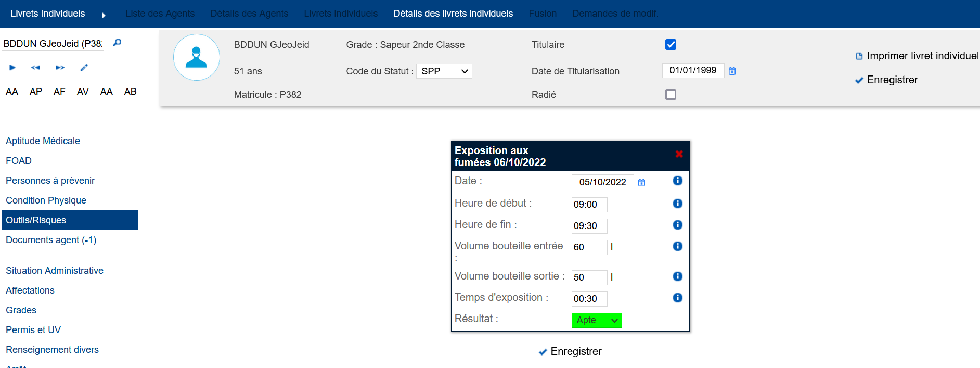This screenshot has height=368, width=980.
Task: Open calendar picker for Date de Titularisation
Action: (732, 71)
